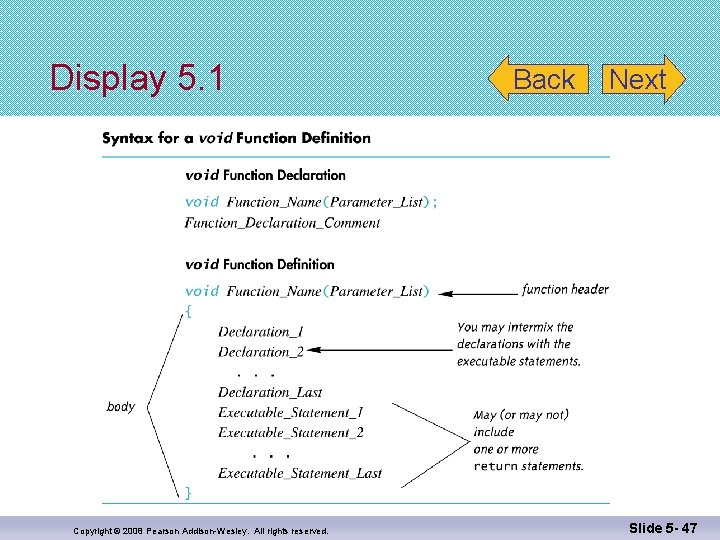This screenshot has height=540, width=720.
Task: Click the 'function header' annotation label
Action: tap(565, 289)
